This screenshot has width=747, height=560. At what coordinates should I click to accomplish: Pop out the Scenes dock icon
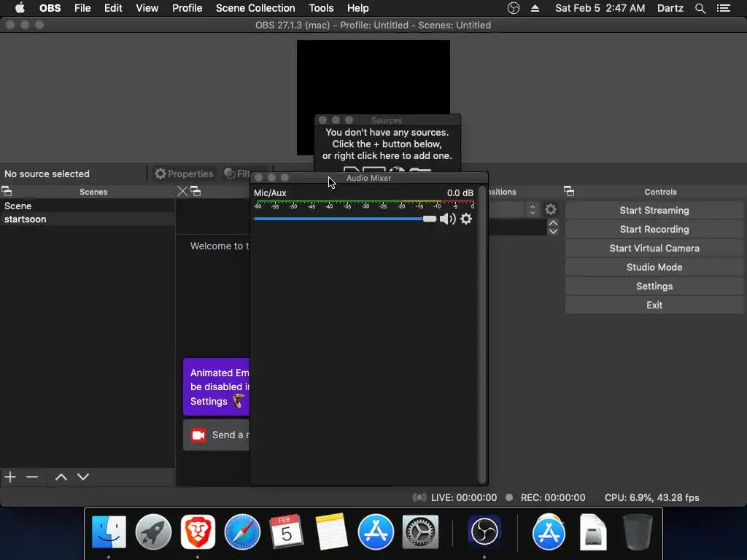(7, 192)
